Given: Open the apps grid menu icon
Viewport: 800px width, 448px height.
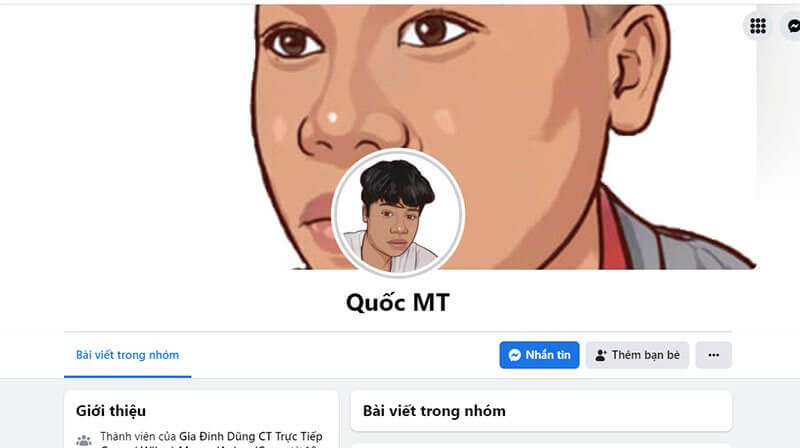Looking at the screenshot, I should 758,26.
